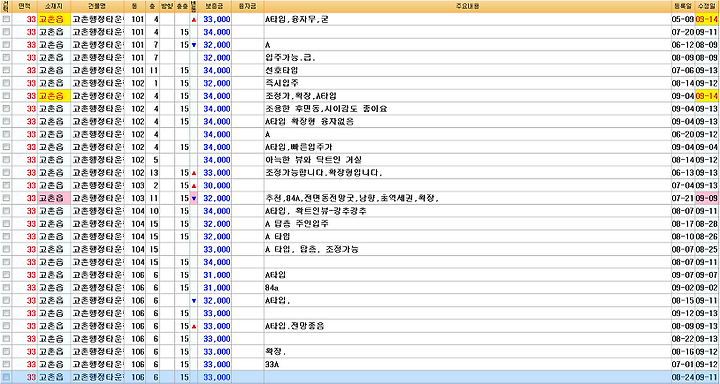
Task: Check the box for the 추천,84A row
Action: [6, 198]
